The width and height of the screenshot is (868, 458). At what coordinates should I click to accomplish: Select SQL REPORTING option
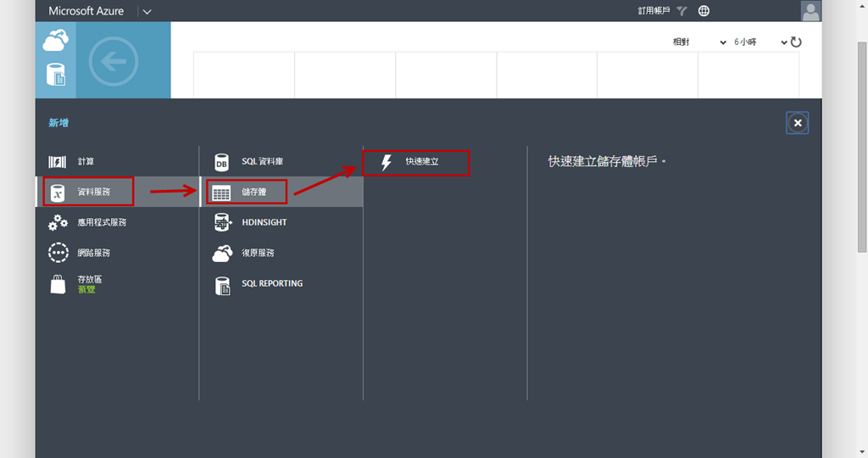(x=281, y=283)
